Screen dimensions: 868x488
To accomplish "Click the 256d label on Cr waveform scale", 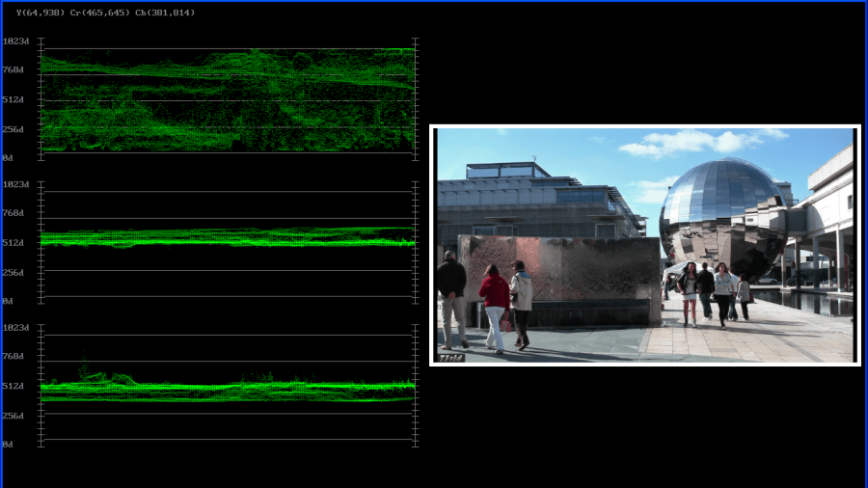I will pyautogui.click(x=14, y=273).
